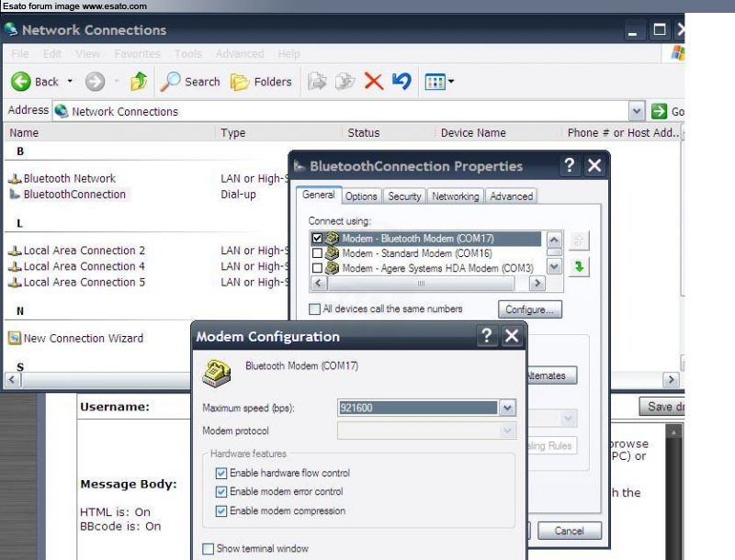Uncheck Modem - Bluetooth Modem (COM17)
Viewport: 735px width, 560px height.
click(x=318, y=239)
